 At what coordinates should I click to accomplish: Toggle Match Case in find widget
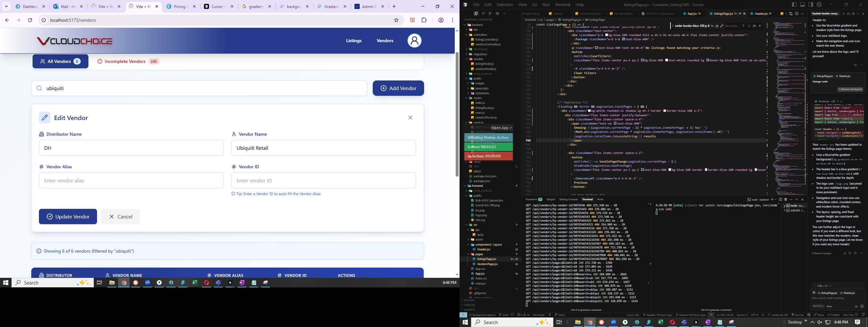tap(712, 26)
